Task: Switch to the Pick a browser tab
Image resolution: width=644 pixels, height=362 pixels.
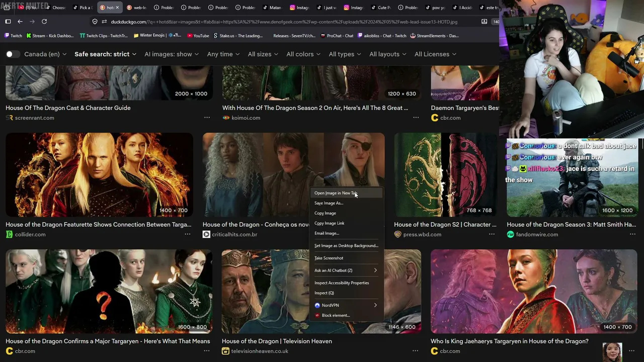Action: pos(84,8)
